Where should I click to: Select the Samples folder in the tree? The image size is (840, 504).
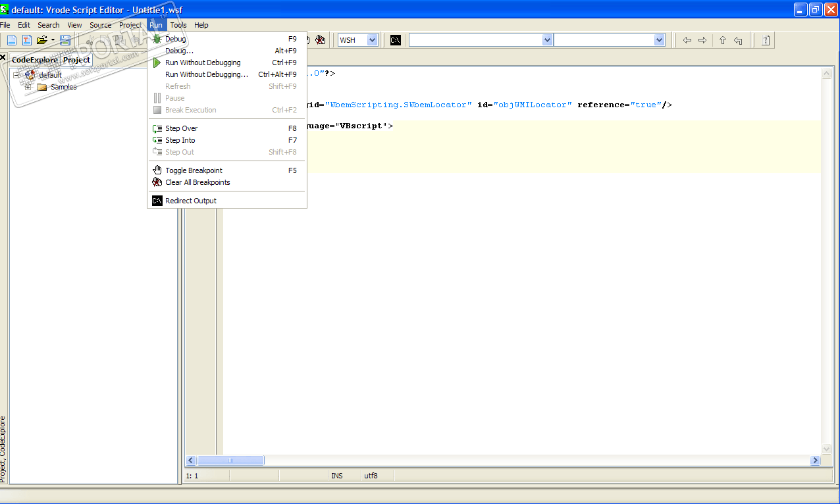click(64, 87)
